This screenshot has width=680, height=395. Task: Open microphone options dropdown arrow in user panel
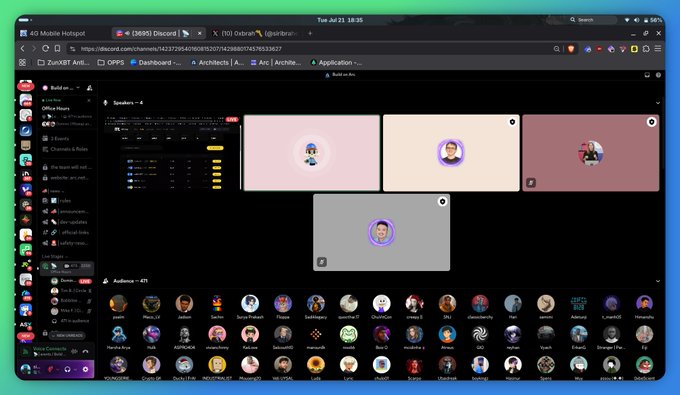pos(58,369)
